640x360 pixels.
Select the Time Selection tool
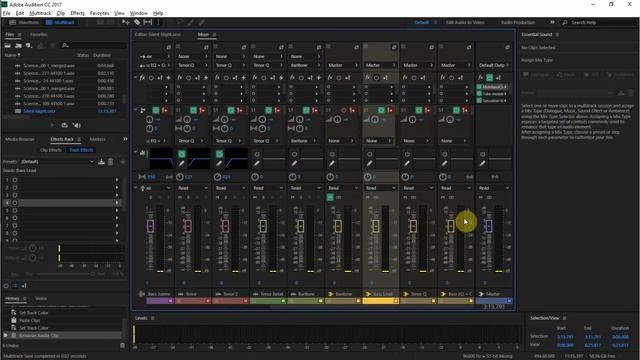[x=158, y=22]
